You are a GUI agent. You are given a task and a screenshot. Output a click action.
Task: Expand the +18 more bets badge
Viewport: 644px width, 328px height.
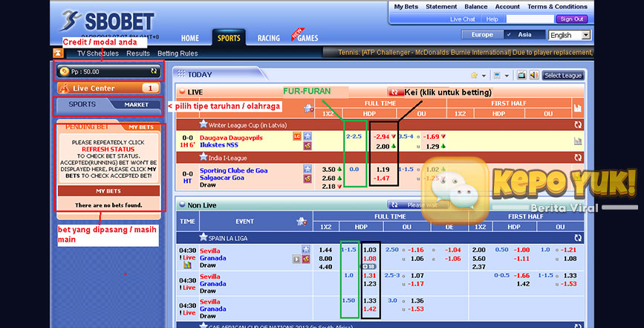point(369,266)
